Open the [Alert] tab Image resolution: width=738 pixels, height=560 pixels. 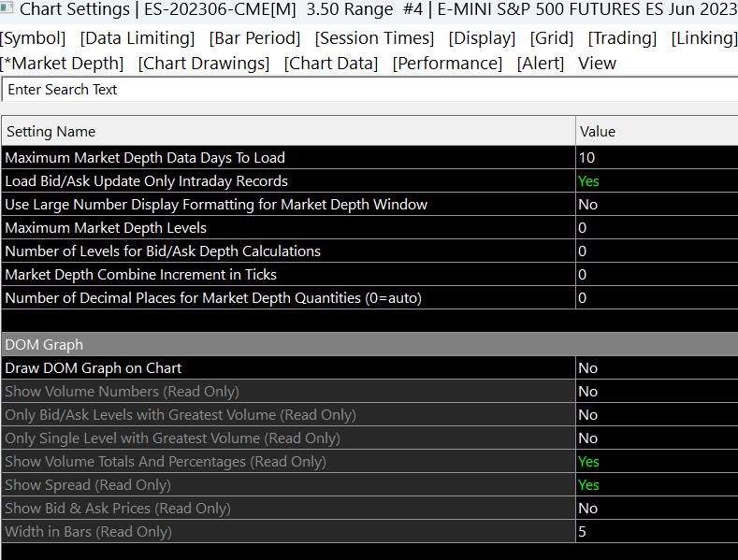pyautogui.click(x=541, y=64)
